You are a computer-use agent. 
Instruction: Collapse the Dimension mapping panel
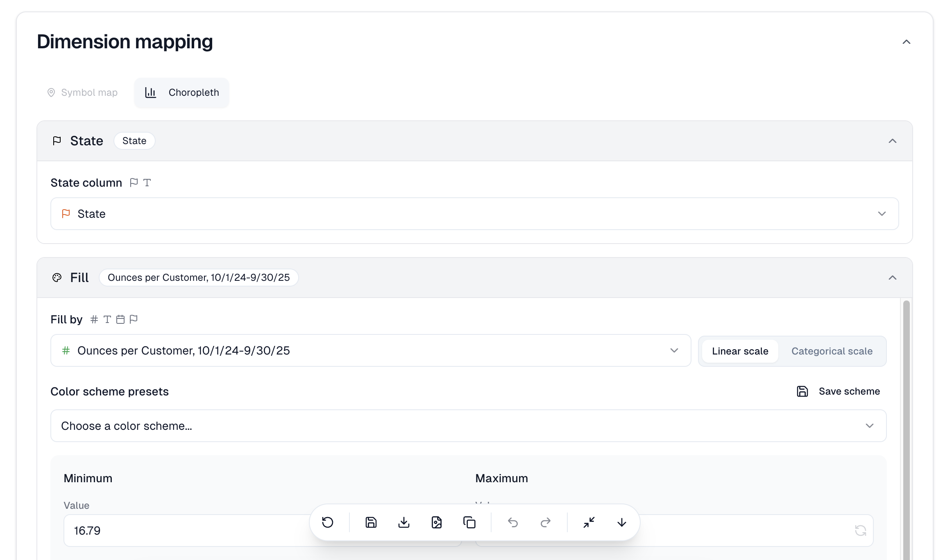click(907, 42)
